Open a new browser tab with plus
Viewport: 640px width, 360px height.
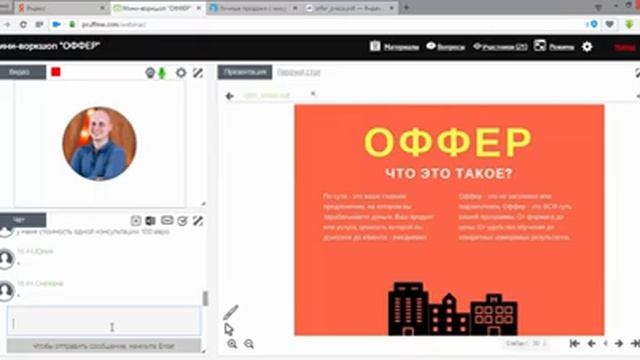tap(406, 7)
